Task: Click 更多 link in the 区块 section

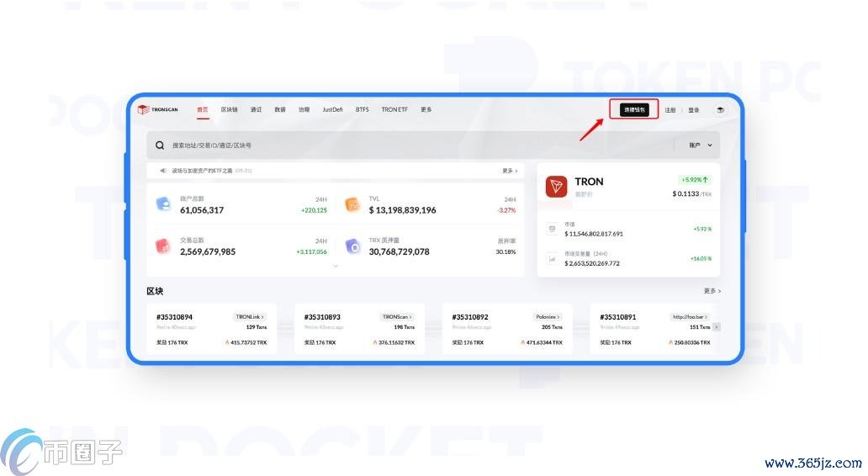Action: click(712, 291)
